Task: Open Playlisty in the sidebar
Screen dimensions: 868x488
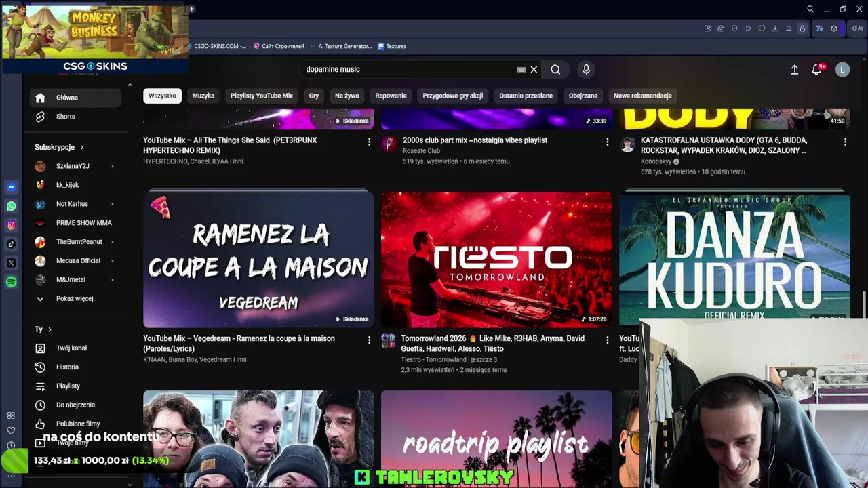Action: 75,386
